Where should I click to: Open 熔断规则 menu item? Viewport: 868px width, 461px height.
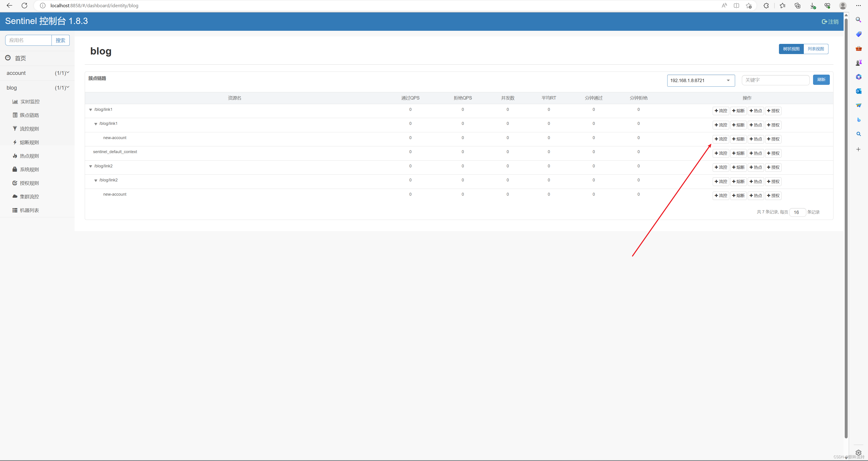[29, 142]
